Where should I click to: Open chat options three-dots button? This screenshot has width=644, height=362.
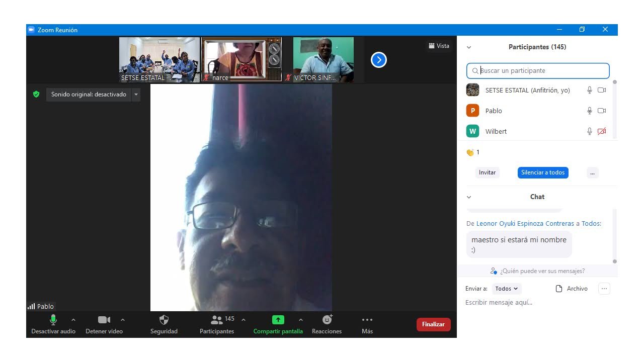[x=604, y=289]
